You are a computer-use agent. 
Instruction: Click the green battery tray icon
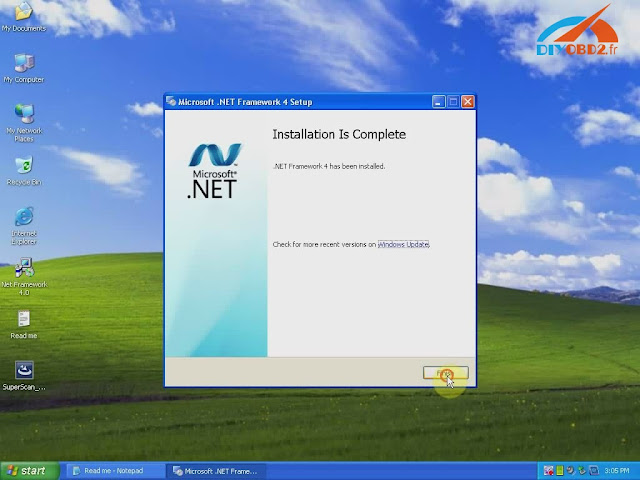click(x=560, y=471)
